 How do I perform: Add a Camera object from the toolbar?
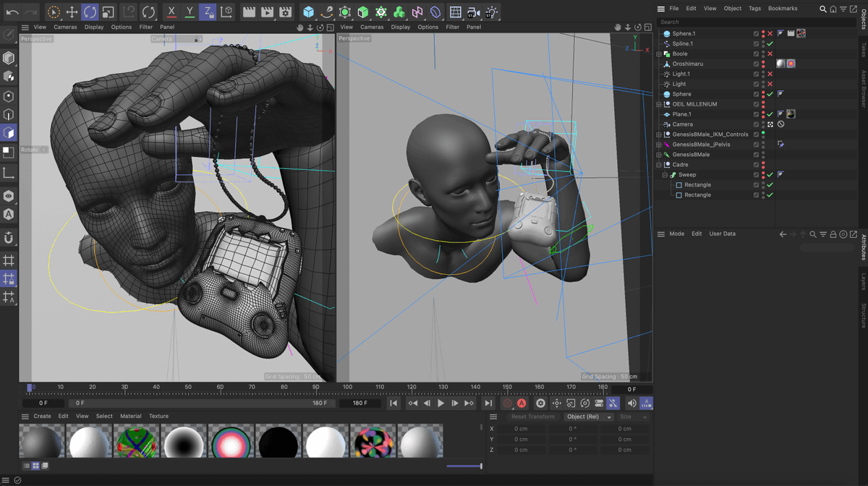(473, 12)
